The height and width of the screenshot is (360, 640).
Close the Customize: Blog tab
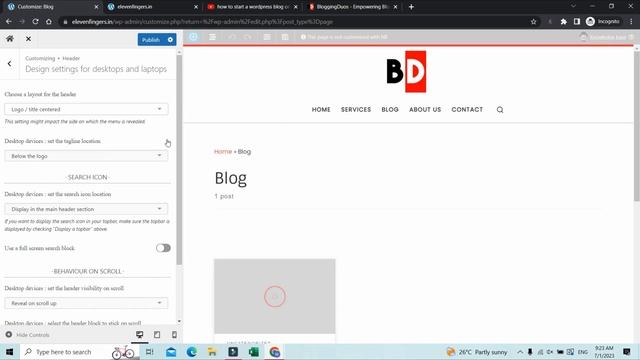click(x=96, y=7)
